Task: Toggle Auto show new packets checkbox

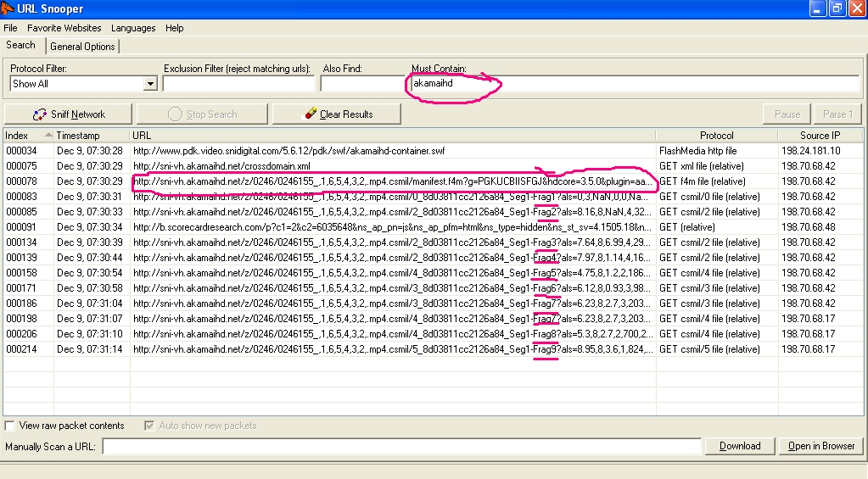Action: pos(149,426)
